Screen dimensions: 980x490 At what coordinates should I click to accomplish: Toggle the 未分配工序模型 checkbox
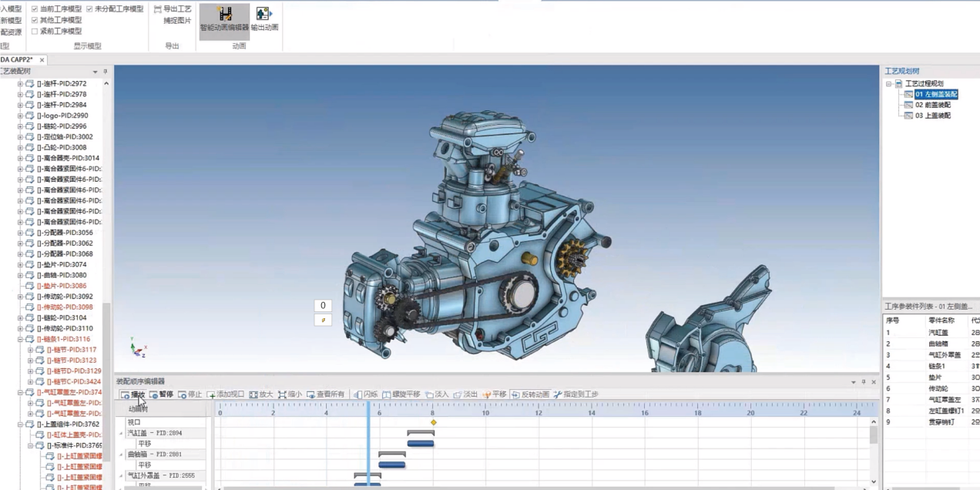coord(90,9)
